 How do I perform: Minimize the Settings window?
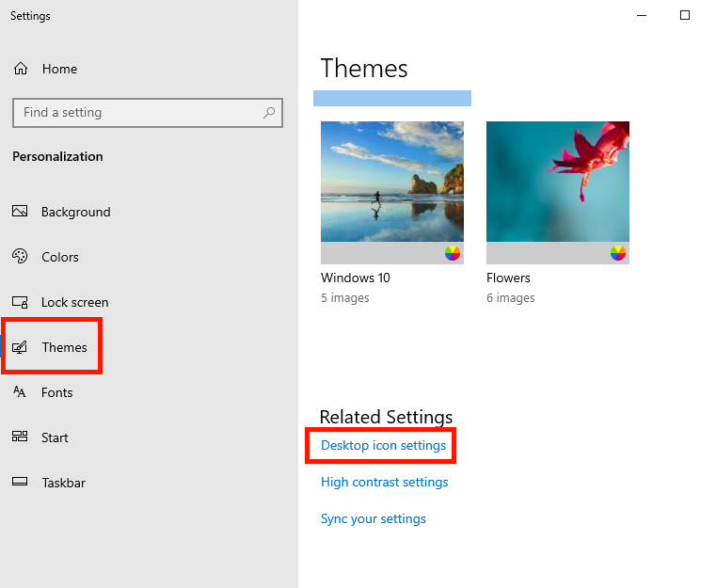click(x=642, y=15)
